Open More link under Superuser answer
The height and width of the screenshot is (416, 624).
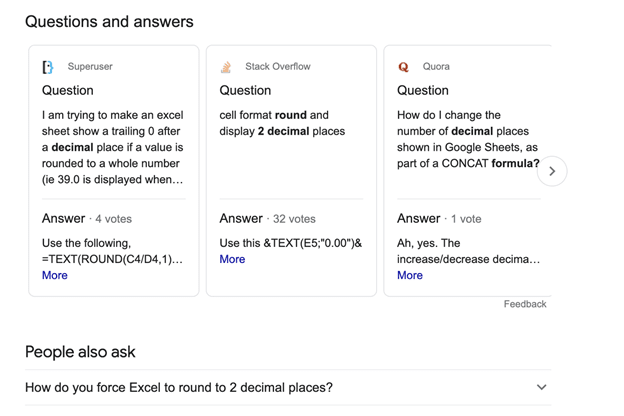(55, 275)
